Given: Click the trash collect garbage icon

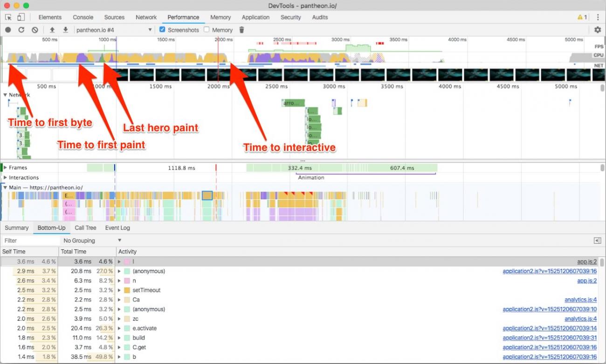Looking at the screenshot, I should pyautogui.click(x=241, y=30).
